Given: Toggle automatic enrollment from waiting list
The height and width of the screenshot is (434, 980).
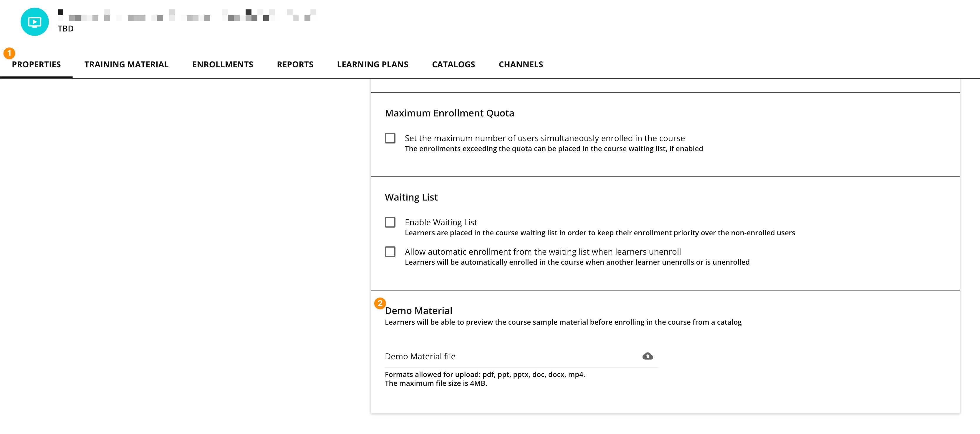Looking at the screenshot, I should [x=390, y=252].
